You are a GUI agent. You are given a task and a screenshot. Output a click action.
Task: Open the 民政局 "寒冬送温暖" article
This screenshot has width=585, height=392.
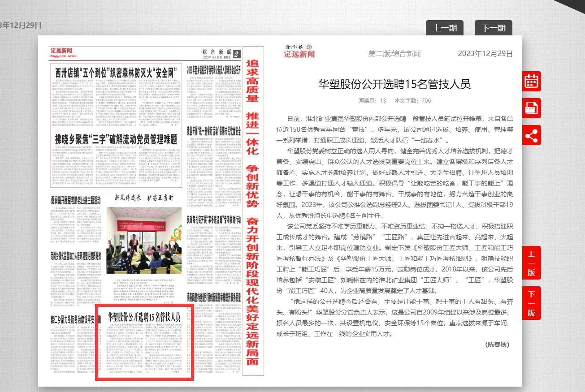(x=214, y=220)
